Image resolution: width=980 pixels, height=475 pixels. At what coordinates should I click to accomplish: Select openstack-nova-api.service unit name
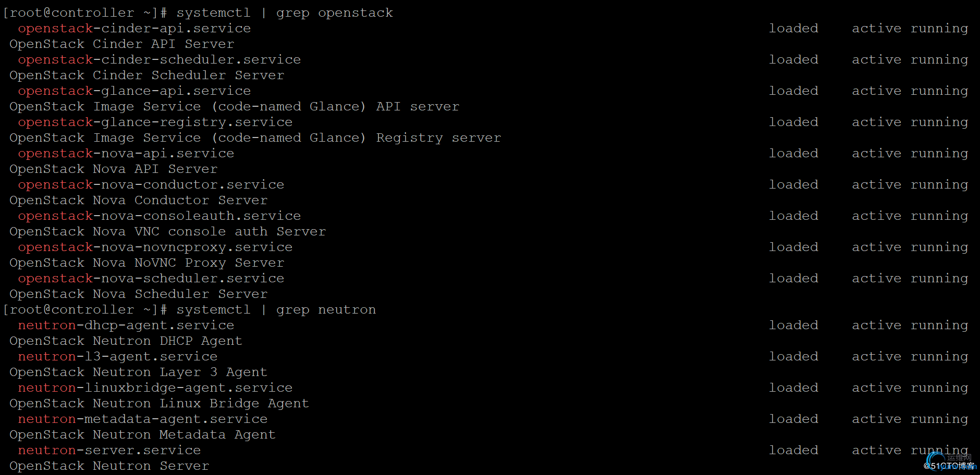(126, 154)
